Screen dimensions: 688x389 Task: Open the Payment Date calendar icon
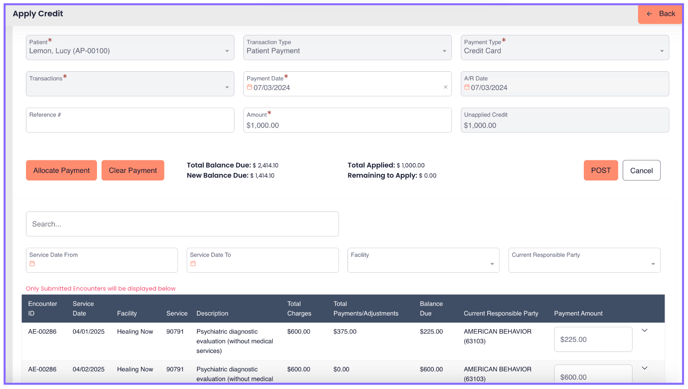click(x=249, y=87)
